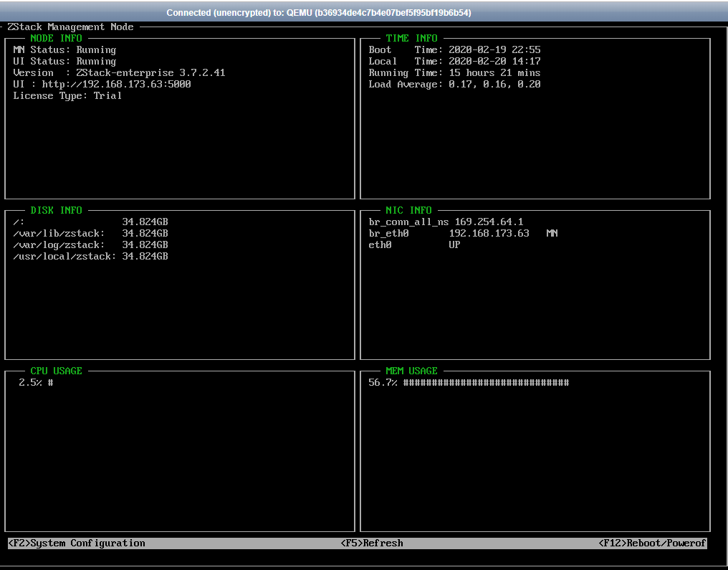Select the /var/lib/zstack disk entry
This screenshot has width=728, height=570.
(90, 233)
